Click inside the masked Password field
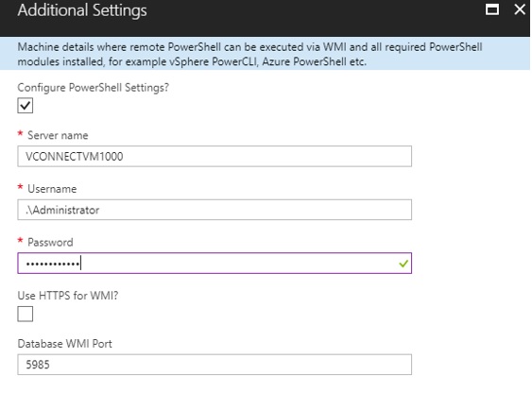532x410 pixels. pyautogui.click(x=215, y=264)
